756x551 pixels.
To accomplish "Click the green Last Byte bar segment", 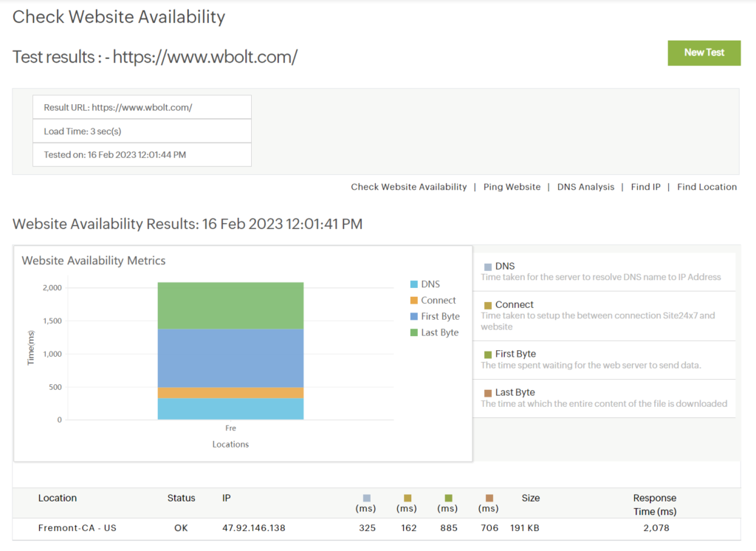I will click(230, 305).
